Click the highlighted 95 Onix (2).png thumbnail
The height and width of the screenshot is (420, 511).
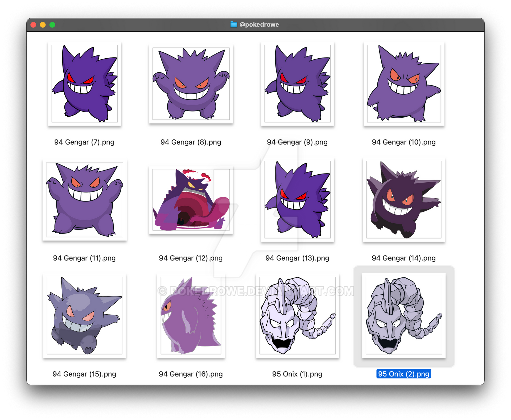tap(404, 316)
